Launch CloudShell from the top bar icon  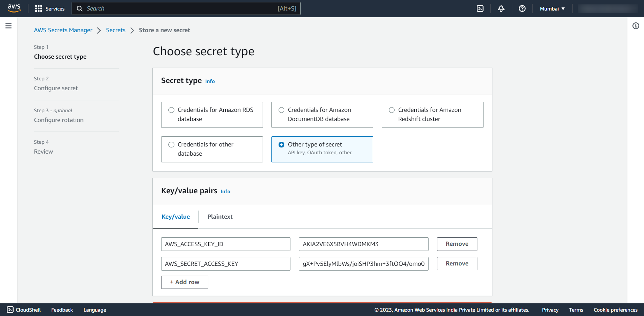pos(480,8)
